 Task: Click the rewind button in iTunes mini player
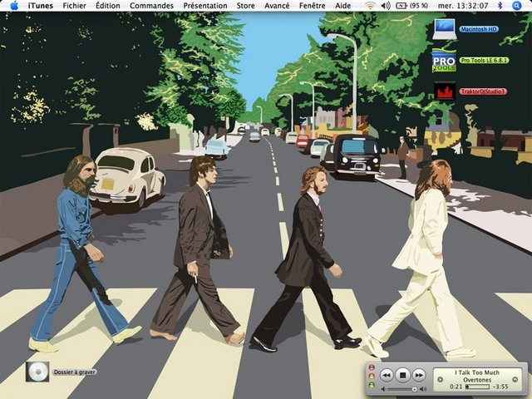[386, 375]
